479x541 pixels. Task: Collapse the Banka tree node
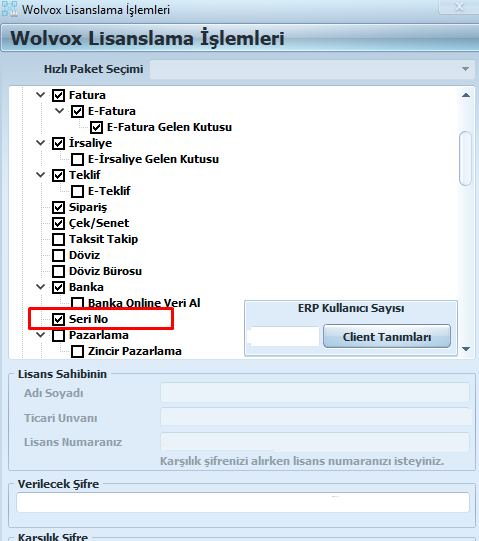click(40, 287)
